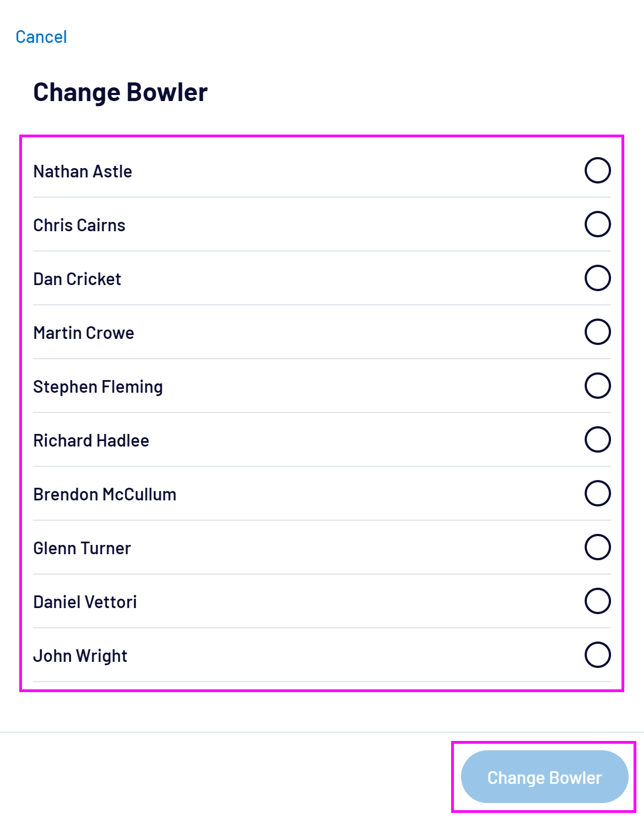This screenshot has width=644, height=836.
Task: Tap the Martin Crowe list entry
Action: click(x=84, y=333)
